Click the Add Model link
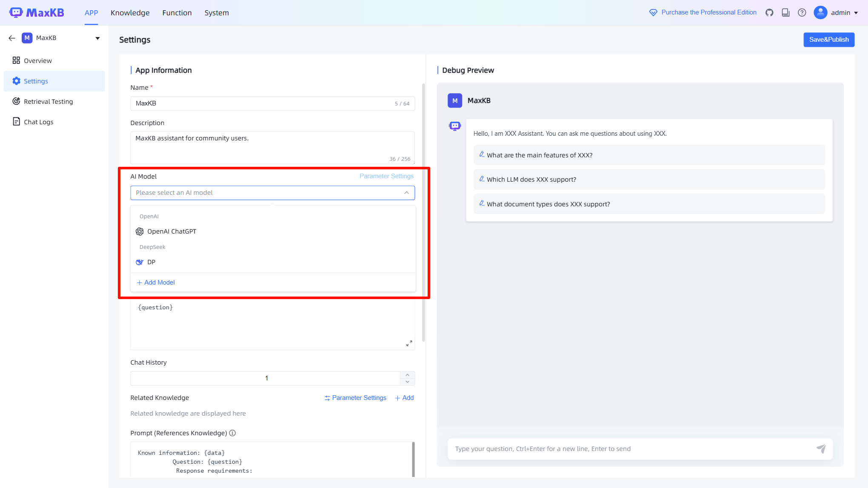868x488 pixels. click(x=156, y=283)
